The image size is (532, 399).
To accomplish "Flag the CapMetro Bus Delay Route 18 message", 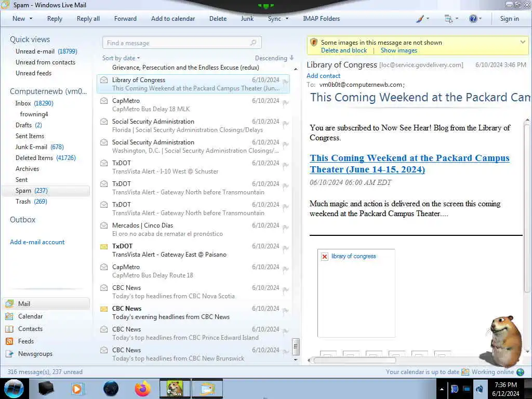I will coord(285,269).
